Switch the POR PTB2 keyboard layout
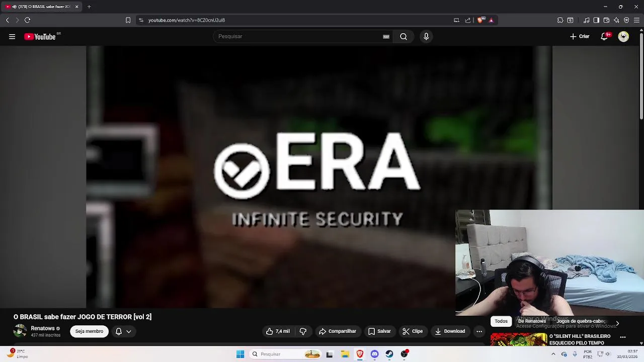This screenshot has height=362, width=644. pos(588,354)
